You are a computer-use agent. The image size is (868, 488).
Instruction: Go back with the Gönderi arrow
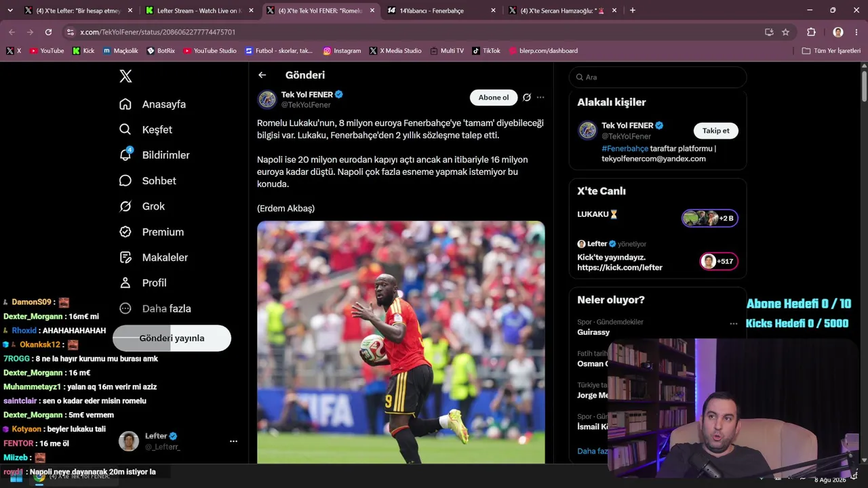[262, 75]
